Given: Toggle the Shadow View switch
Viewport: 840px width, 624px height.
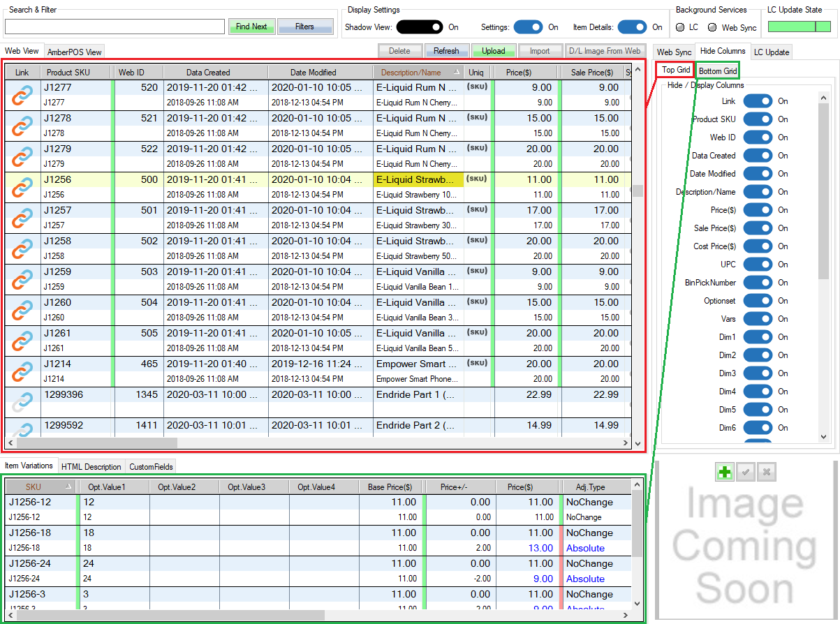Looking at the screenshot, I should (x=419, y=27).
